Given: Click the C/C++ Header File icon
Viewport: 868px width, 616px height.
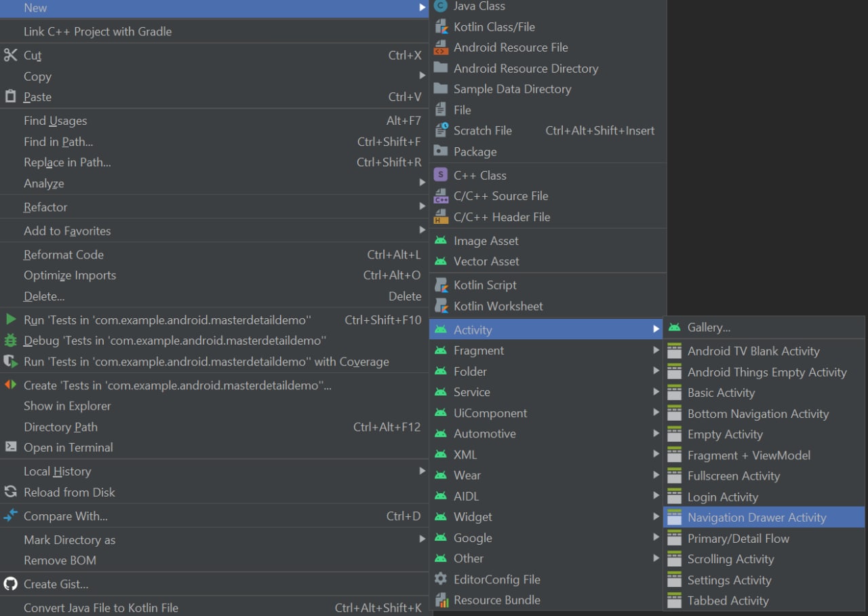Looking at the screenshot, I should (441, 216).
